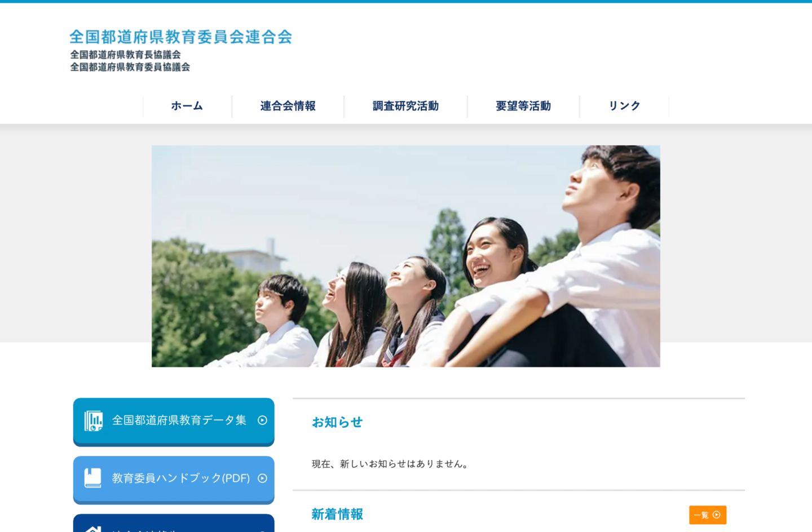Click the arrow icon inside the orange 一覧 button
The image size is (812, 532).
[717, 515]
